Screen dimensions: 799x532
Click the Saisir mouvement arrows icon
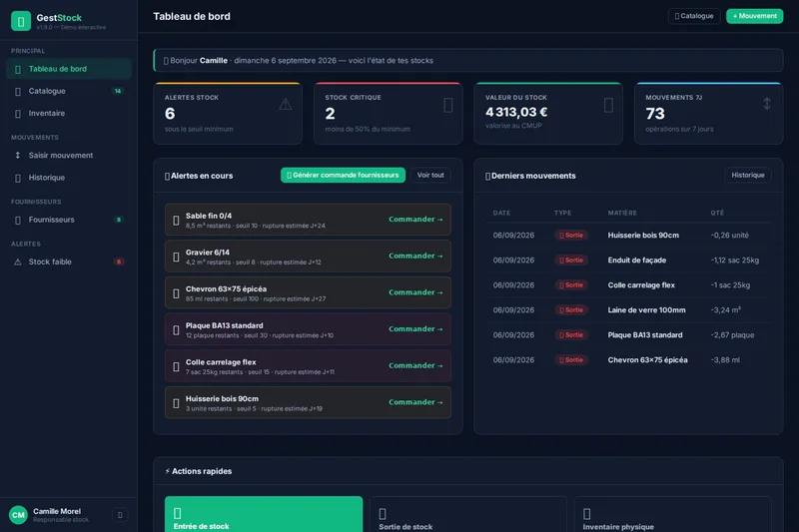pos(18,156)
